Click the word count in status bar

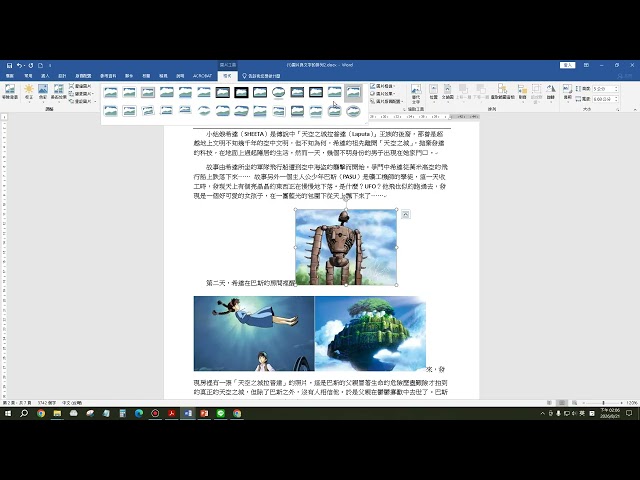(x=47, y=403)
